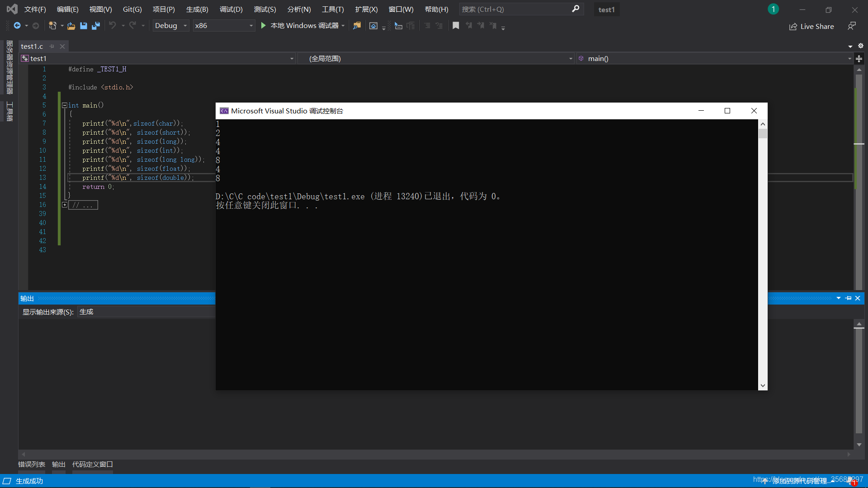Click the Find in Files icon
The width and height of the screenshot is (868, 488).
pyautogui.click(x=357, y=26)
